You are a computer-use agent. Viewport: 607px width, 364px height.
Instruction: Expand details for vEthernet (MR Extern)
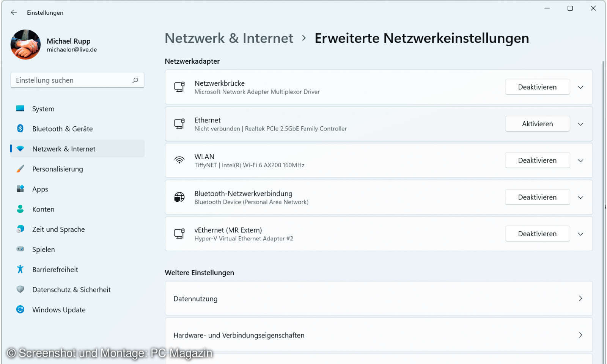tap(580, 234)
